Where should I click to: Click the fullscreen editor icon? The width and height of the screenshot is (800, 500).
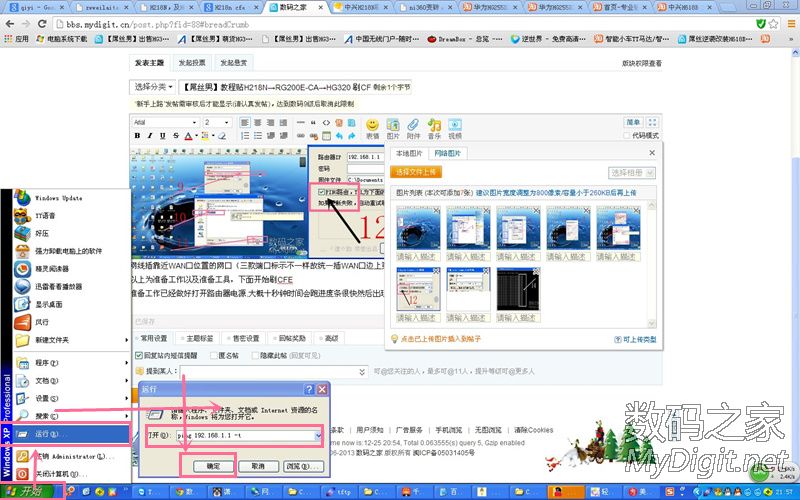(652, 122)
